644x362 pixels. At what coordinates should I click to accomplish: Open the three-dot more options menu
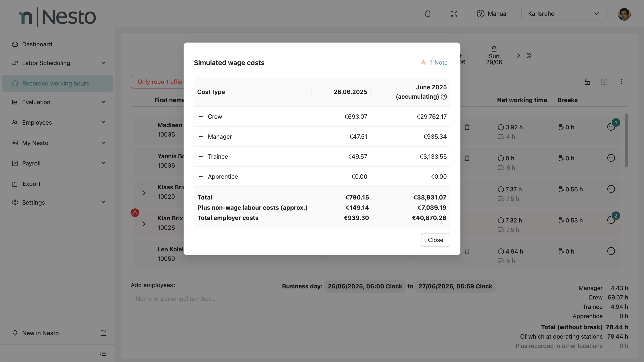621,82
